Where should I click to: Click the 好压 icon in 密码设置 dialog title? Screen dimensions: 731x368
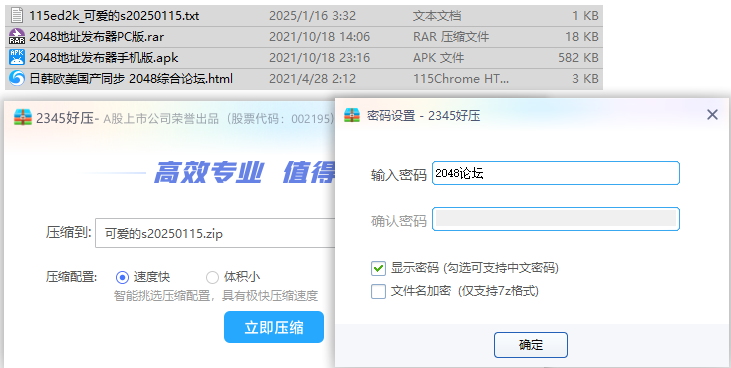352,115
